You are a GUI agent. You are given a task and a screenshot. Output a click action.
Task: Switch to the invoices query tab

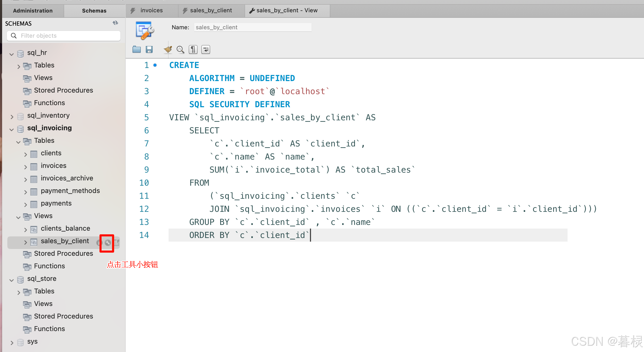151,10
